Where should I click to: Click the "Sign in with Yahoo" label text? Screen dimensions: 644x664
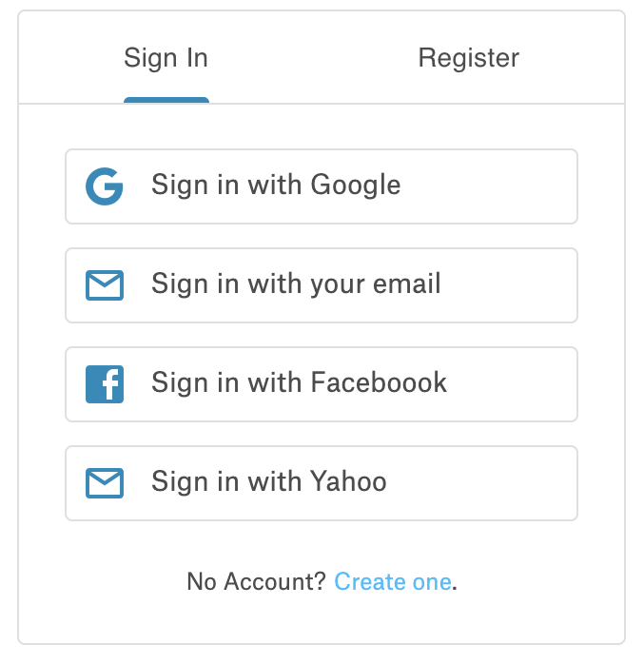click(x=269, y=482)
